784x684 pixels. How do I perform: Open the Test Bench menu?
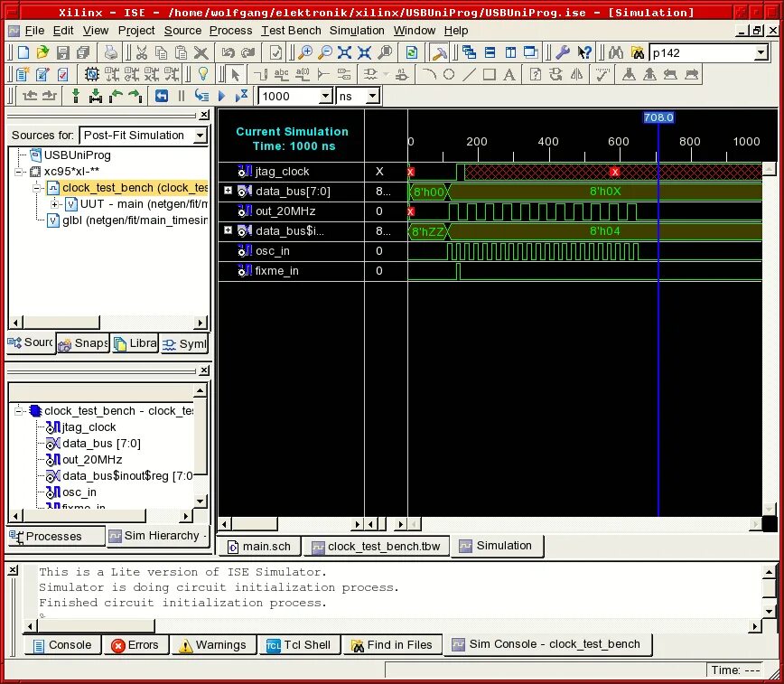291,31
